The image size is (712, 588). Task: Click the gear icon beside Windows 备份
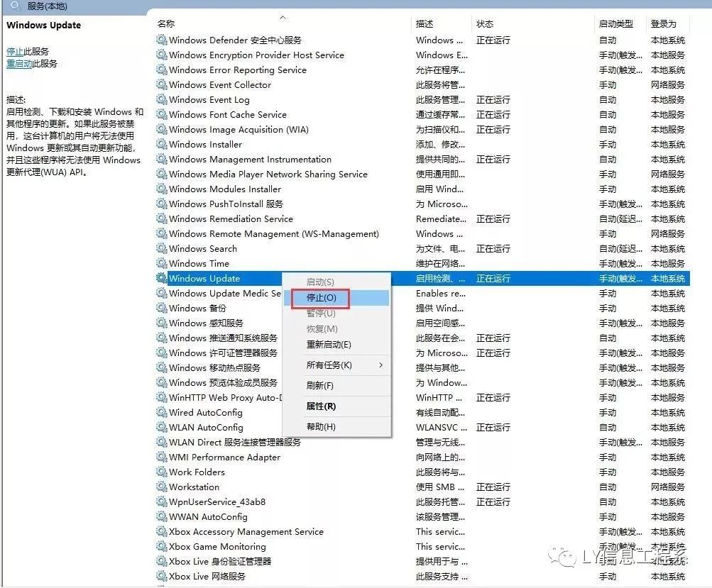pyautogui.click(x=161, y=308)
